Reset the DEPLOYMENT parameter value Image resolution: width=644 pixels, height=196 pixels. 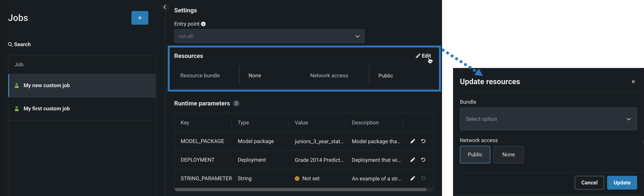(x=423, y=160)
